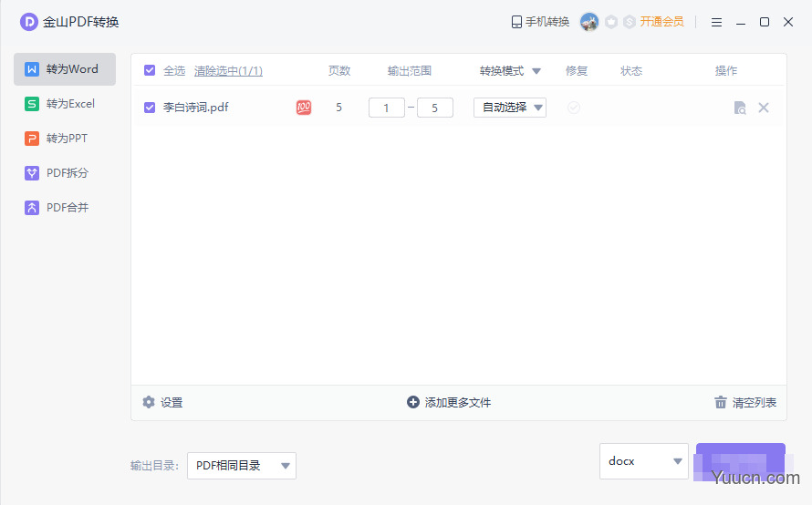Click the purple start conversion button
The width and height of the screenshot is (812, 505).
[x=741, y=461]
